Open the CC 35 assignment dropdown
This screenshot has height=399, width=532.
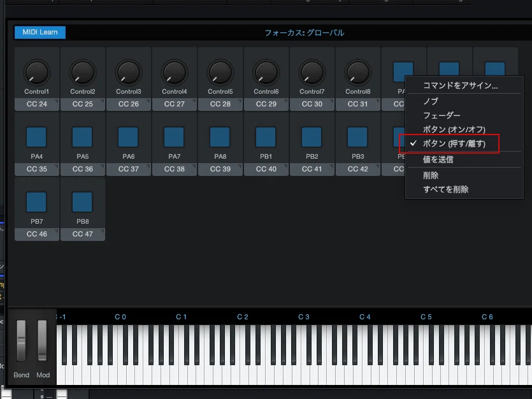[37, 169]
